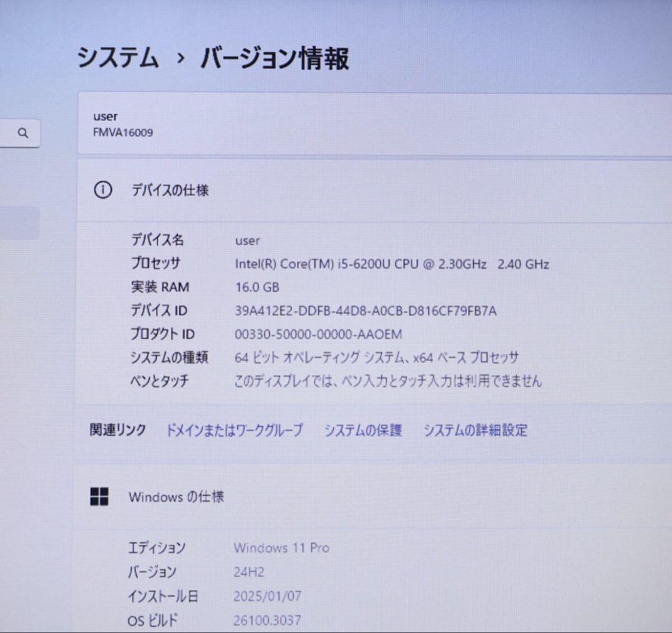Image resolution: width=672 pixels, height=633 pixels.
Task: Expand the Windows の仕様 section header
Action: 373,497
